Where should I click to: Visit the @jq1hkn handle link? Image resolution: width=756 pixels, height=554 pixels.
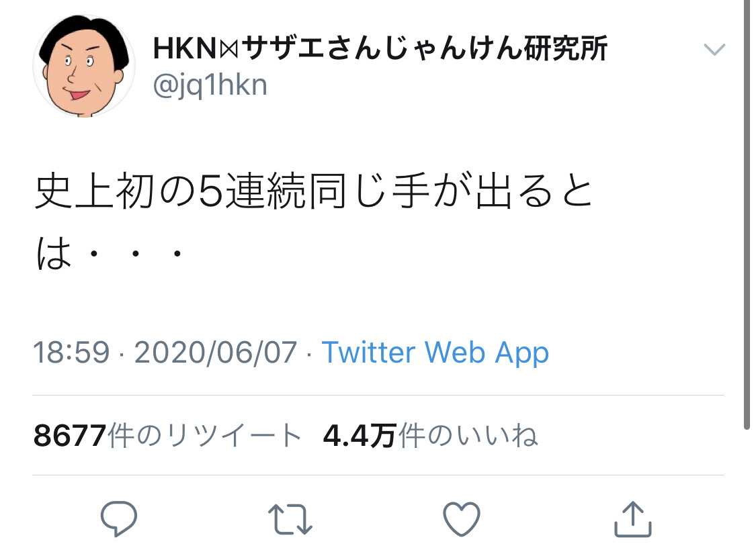(210, 86)
